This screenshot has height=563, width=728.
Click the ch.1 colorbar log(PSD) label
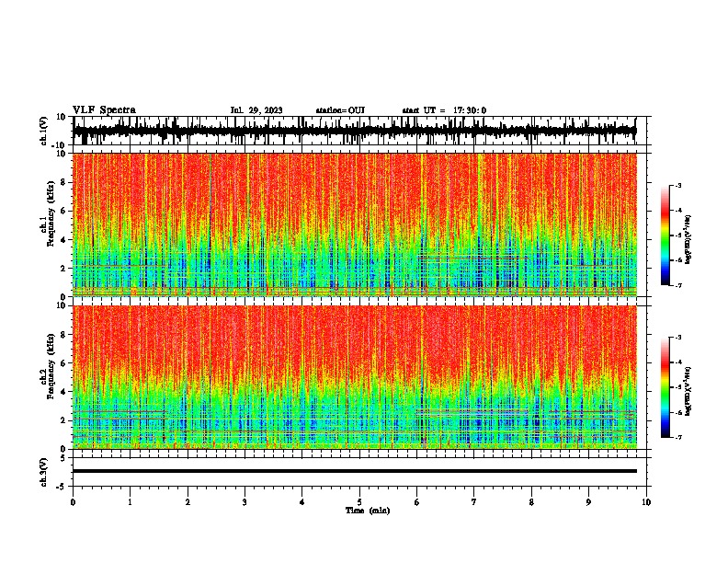[x=688, y=239]
